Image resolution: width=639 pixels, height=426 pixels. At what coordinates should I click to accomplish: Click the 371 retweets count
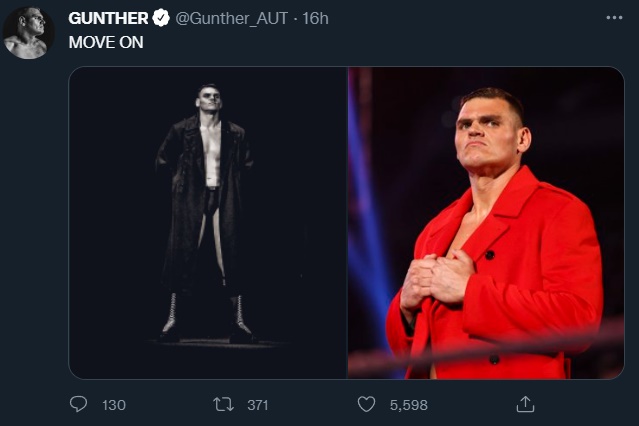click(x=258, y=404)
